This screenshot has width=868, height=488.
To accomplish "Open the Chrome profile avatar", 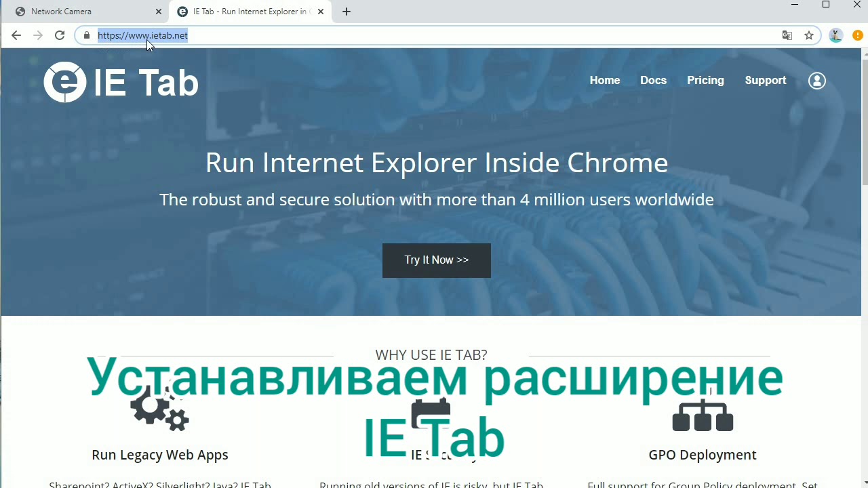I will (x=836, y=35).
